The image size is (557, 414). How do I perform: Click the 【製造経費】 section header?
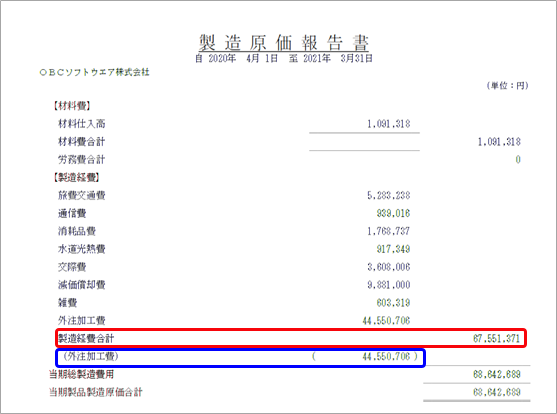(x=76, y=177)
